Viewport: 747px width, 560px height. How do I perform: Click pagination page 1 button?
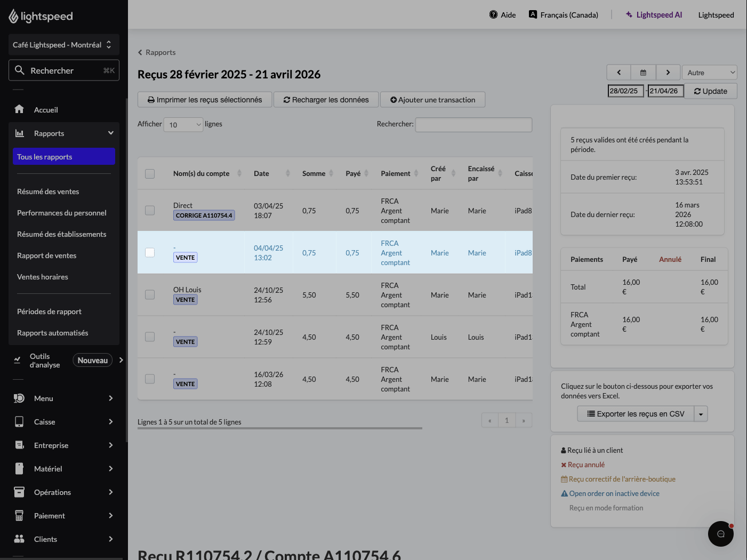pos(507,420)
